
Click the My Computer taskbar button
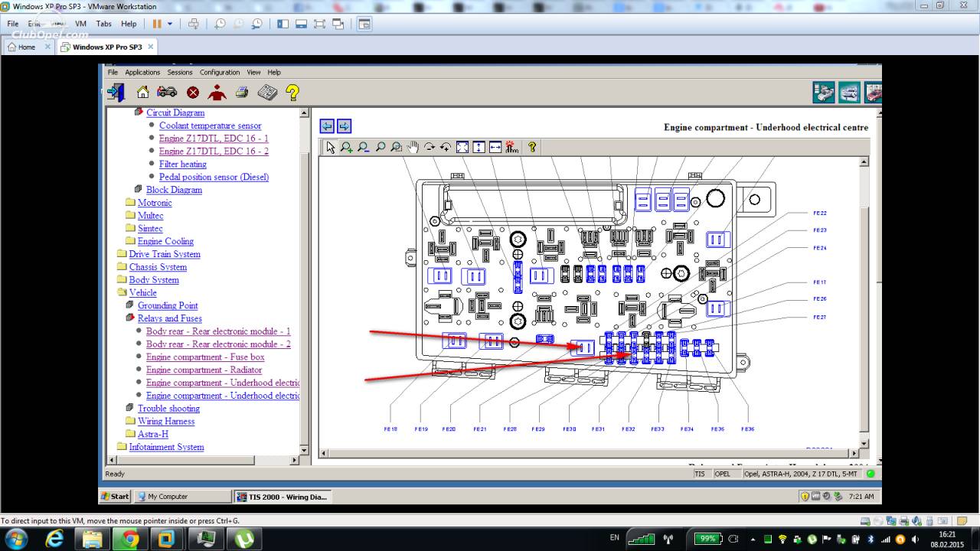182,496
